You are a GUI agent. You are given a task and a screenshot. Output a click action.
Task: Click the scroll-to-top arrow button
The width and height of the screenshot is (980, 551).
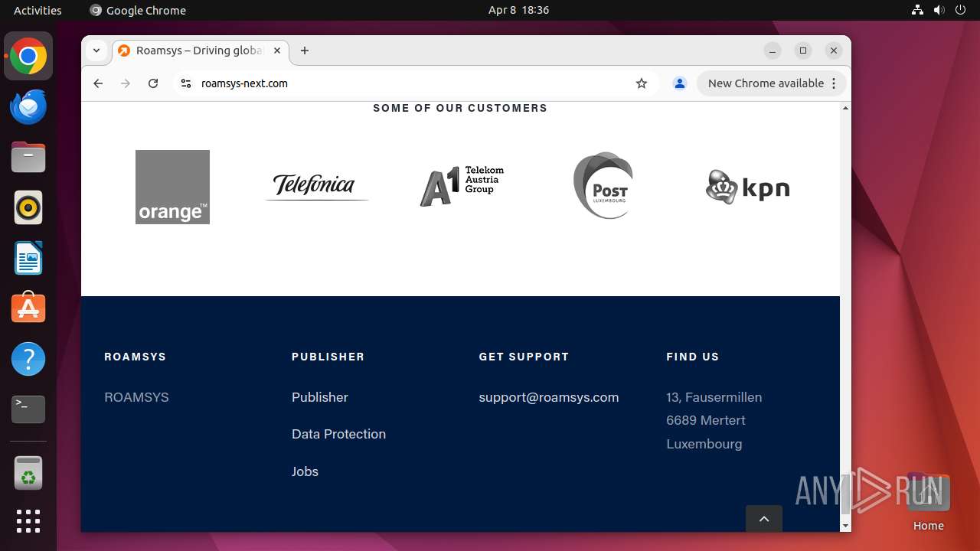(x=764, y=519)
